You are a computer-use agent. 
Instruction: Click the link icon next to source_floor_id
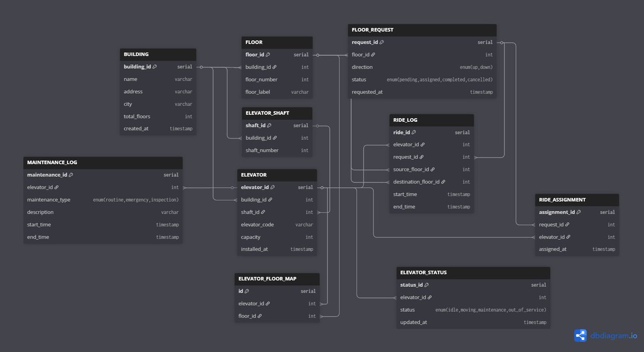(433, 170)
